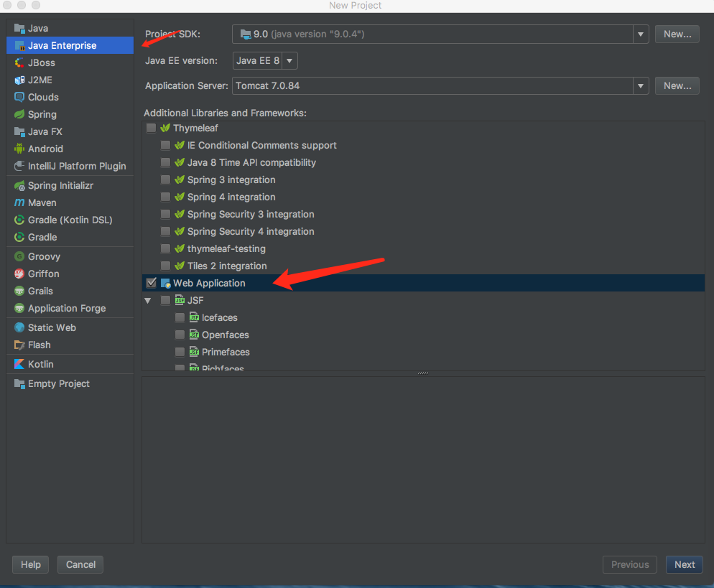Screen dimensions: 714x588
Task: Pick the Grails icon
Action: click(x=19, y=291)
